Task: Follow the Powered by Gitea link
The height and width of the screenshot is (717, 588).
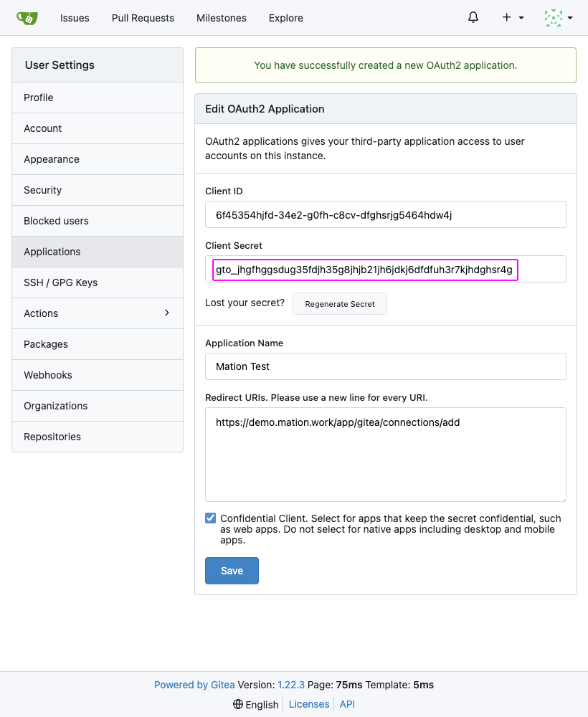Action: pos(194,685)
